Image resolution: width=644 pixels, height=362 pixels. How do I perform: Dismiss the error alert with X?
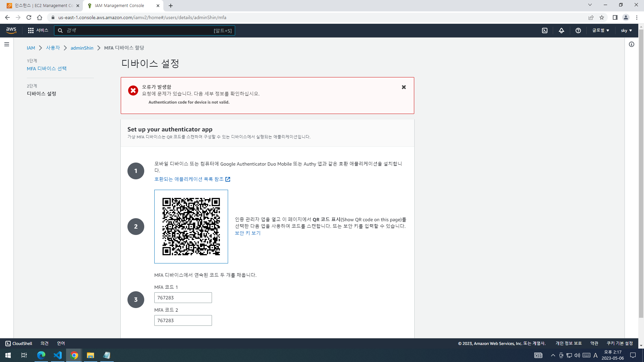(x=404, y=87)
